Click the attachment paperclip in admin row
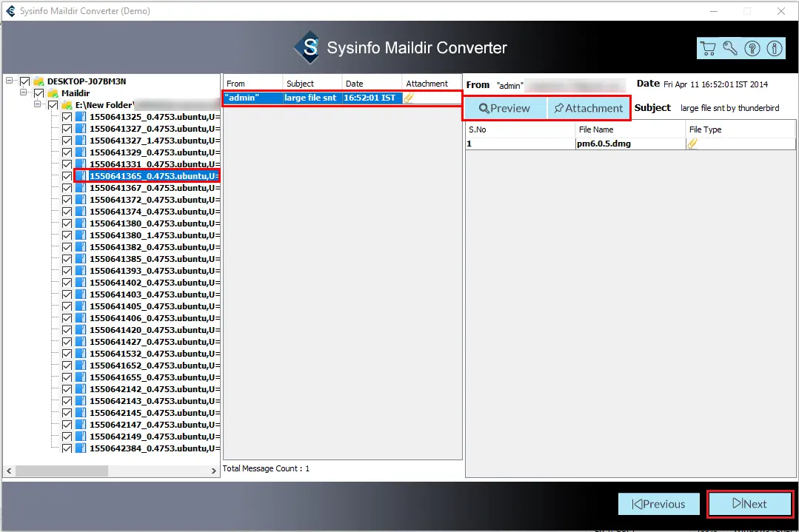The image size is (799, 532). click(x=409, y=98)
